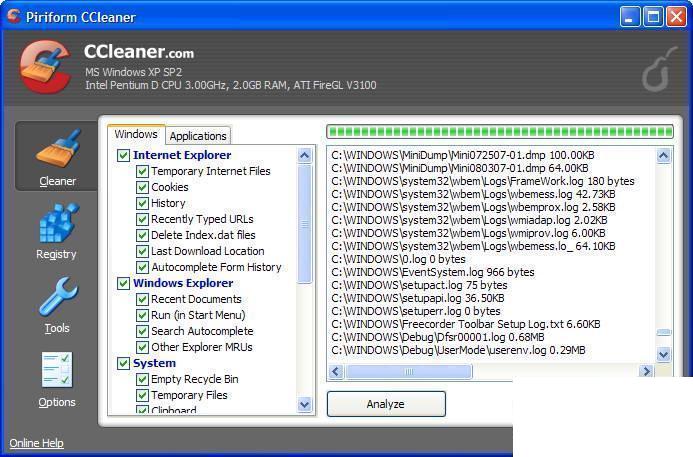Open the Online Help link

click(x=36, y=443)
